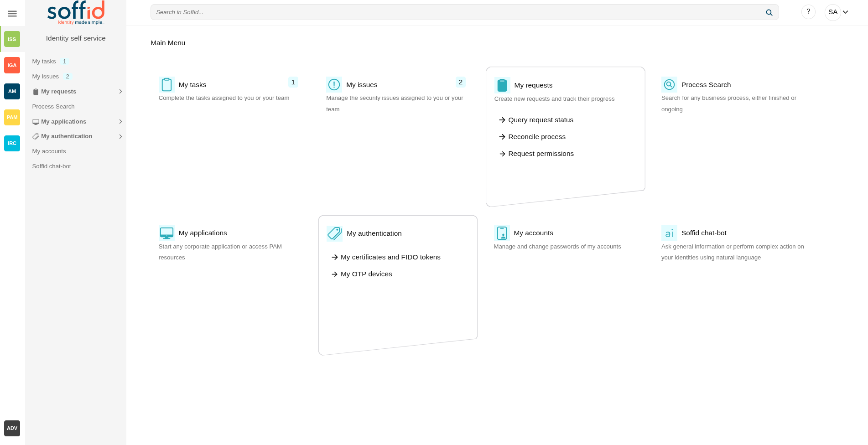Click the IGA module icon
The image size is (868, 445).
click(12, 65)
